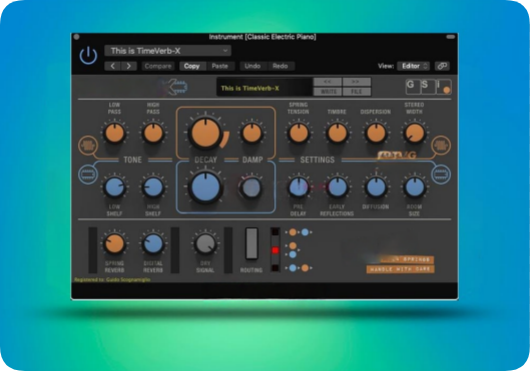Screen dimensions: 530x371
Task: Go to previous preset with left arrow
Action: pyautogui.click(x=113, y=66)
